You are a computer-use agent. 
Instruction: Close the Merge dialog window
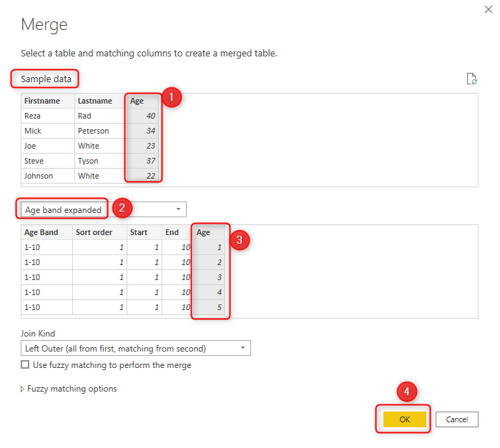(487, 9)
